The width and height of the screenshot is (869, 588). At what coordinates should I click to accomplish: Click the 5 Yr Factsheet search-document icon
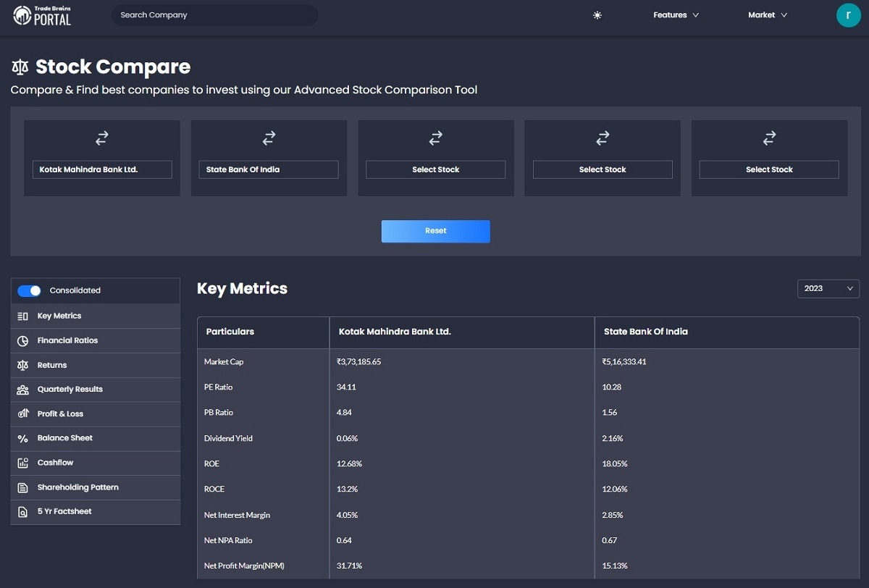point(22,512)
